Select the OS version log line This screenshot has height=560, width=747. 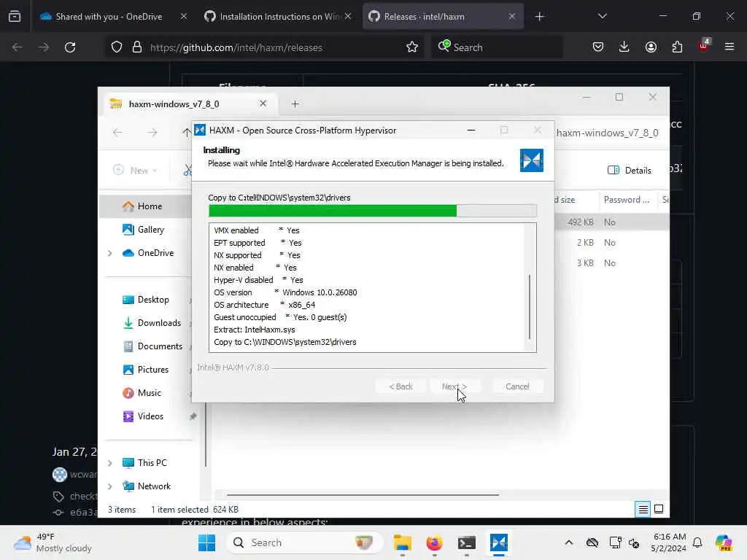click(285, 292)
